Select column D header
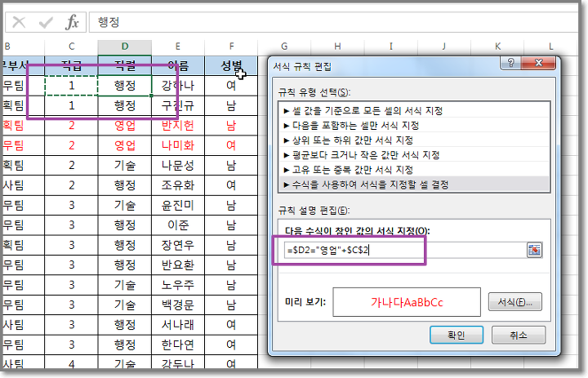588x378 pixels. point(125,47)
